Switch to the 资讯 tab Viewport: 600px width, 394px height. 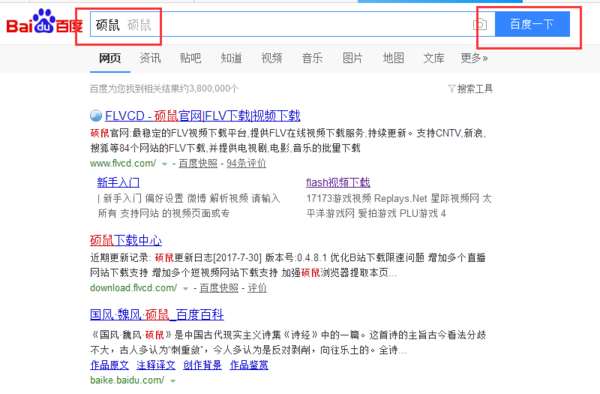pos(150,58)
